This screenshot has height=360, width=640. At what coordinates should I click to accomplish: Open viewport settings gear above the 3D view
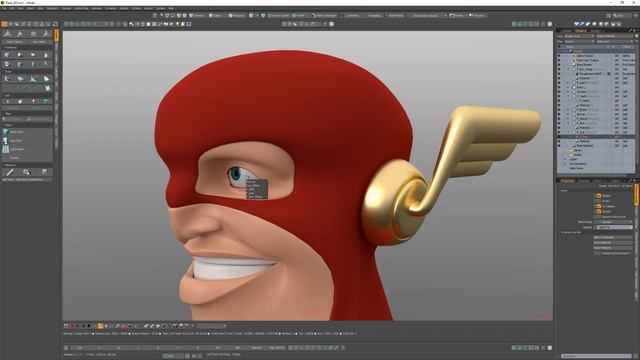tap(331, 24)
